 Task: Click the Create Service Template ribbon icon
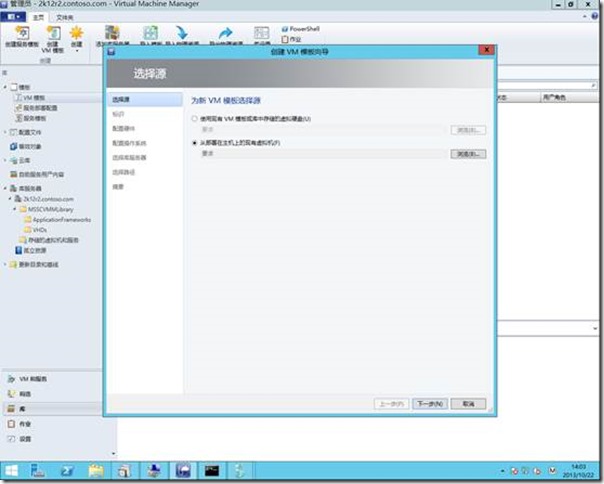click(22, 37)
